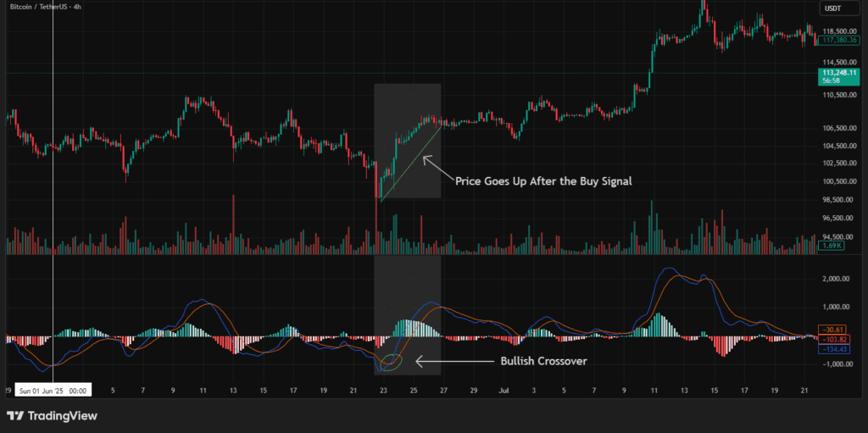
Task: Select the 'Price Goes Up After the Buy Signal' text
Action: 542,180
